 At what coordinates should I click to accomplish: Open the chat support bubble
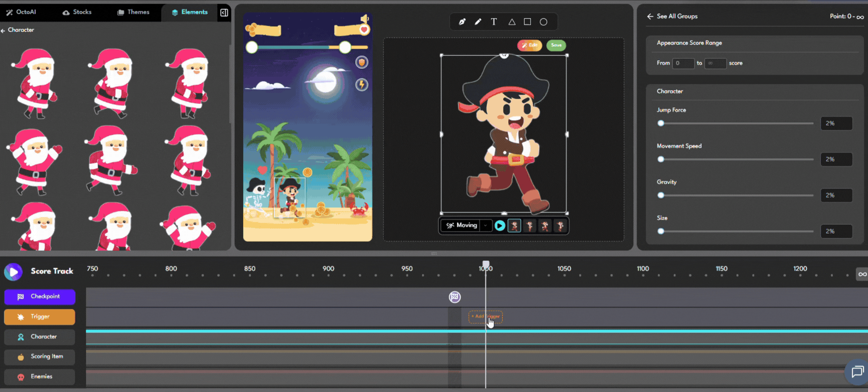coord(857,372)
